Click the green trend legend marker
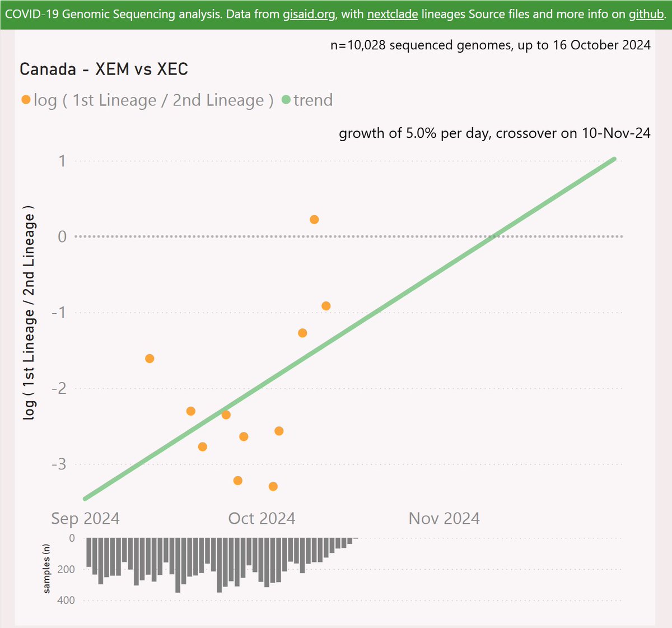This screenshot has width=672, height=628. coord(286,100)
